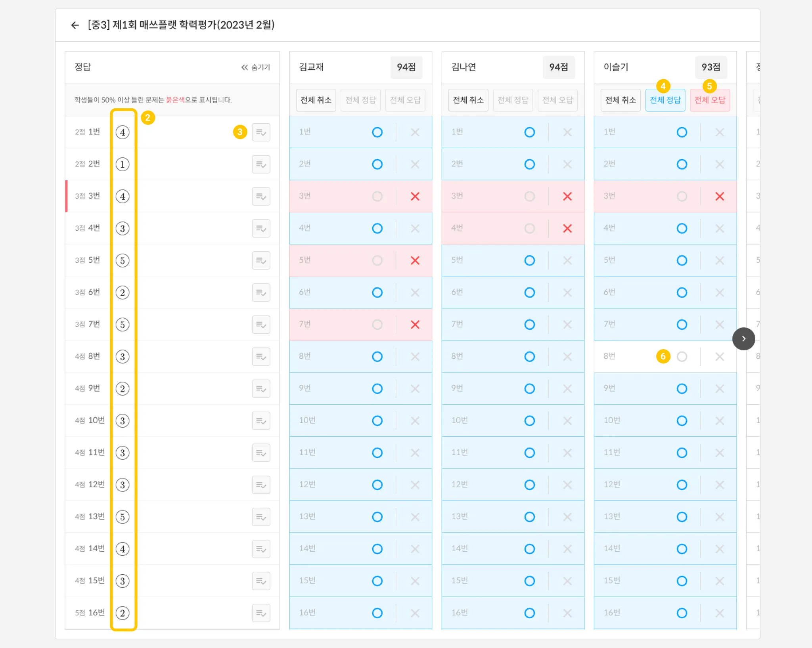Mark 김교재 question 4 as wrong (X)
This screenshot has width=812, height=648.
(415, 229)
